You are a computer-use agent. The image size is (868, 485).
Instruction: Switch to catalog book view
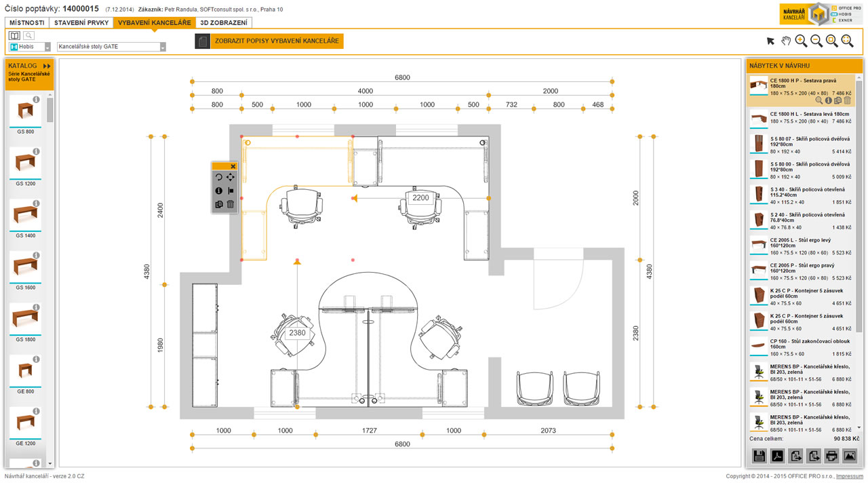15,35
